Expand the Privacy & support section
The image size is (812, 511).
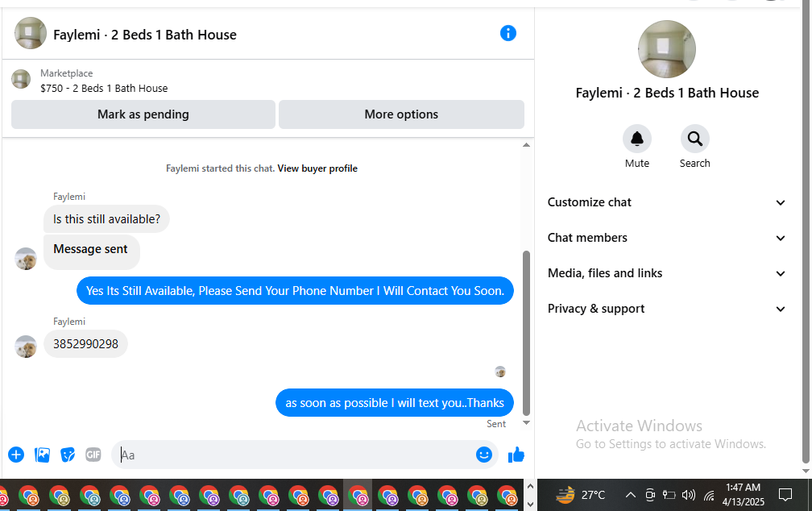pos(667,309)
